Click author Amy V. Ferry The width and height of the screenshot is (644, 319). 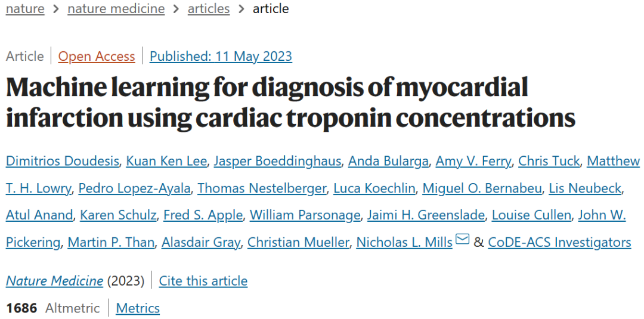click(x=473, y=162)
